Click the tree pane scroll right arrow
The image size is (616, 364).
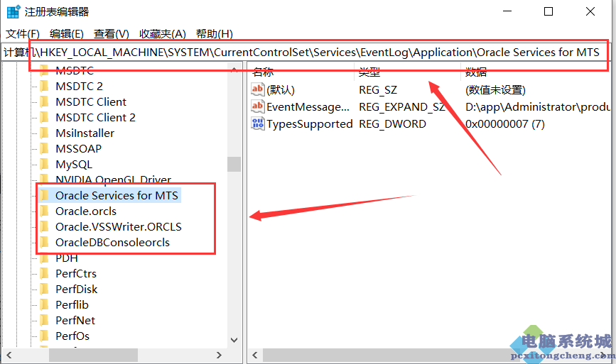coord(220,355)
